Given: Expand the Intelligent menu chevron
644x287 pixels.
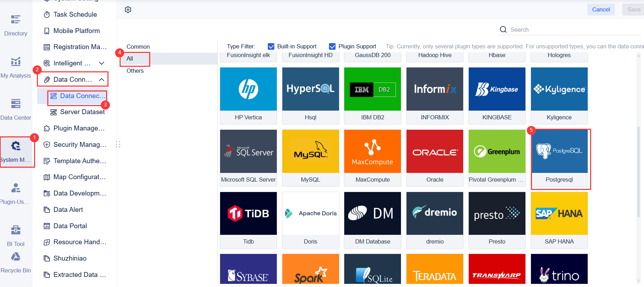Looking at the screenshot, I should [x=102, y=63].
